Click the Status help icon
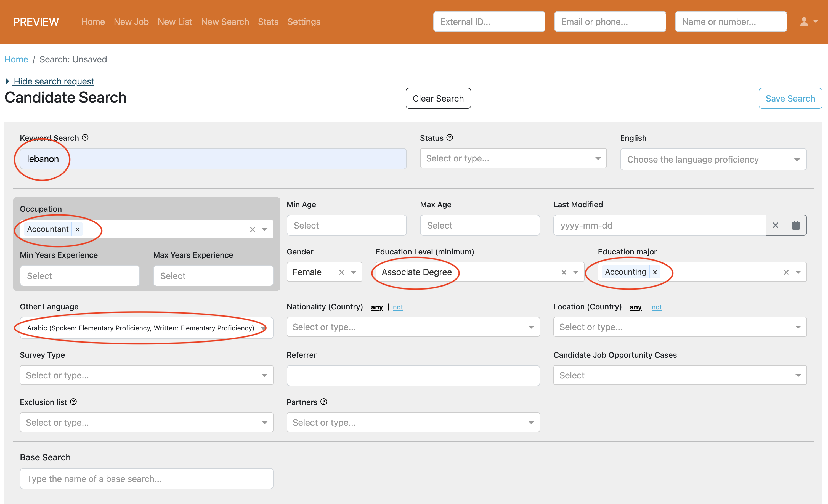The height and width of the screenshot is (504, 828). click(x=450, y=137)
